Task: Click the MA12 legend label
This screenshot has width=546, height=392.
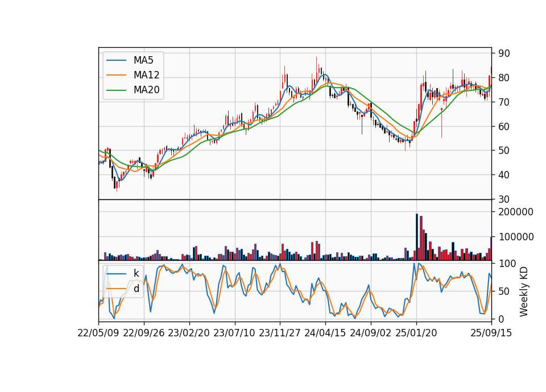Action: [x=146, y=75]
